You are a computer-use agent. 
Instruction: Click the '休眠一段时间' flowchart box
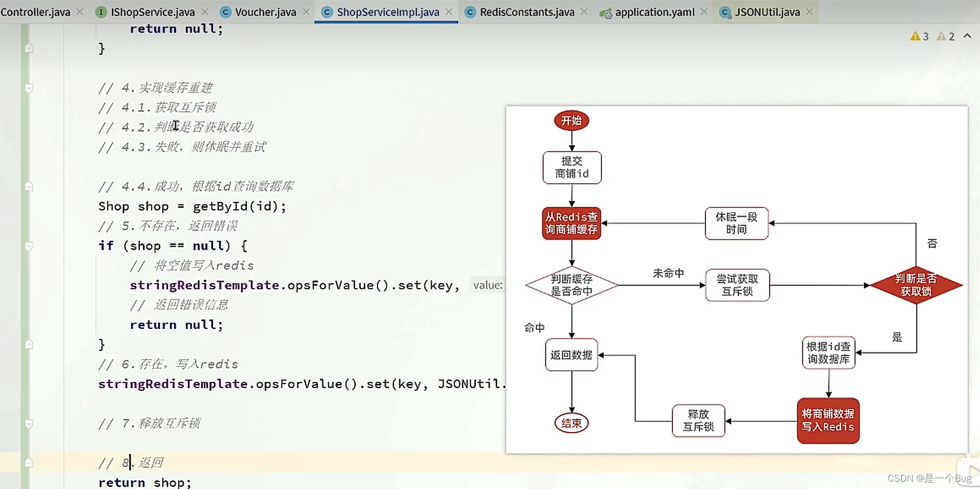coord(737,223)
